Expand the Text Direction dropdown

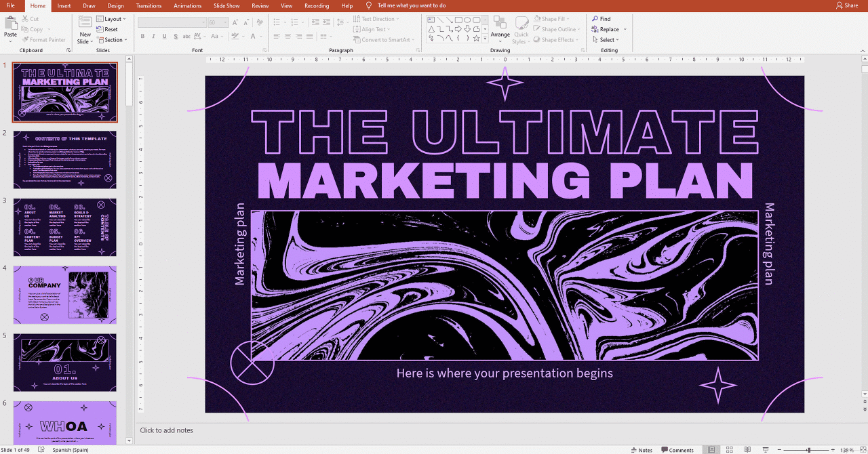point(377,19)
